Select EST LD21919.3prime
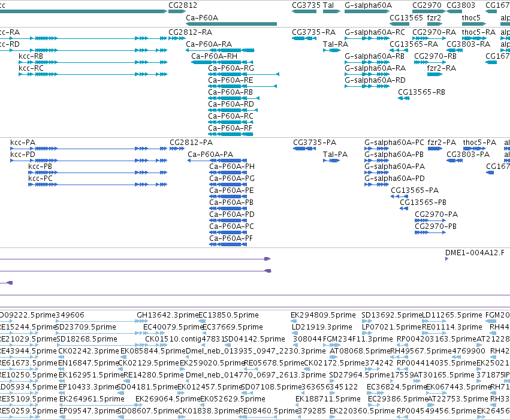 [322, 327]
